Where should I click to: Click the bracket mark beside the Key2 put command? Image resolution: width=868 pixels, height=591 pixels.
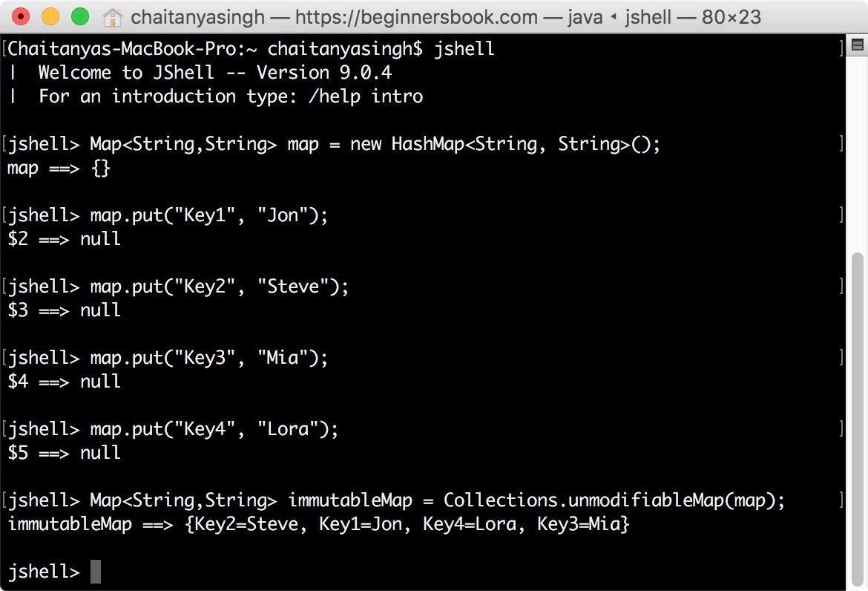tap(841, 286)
